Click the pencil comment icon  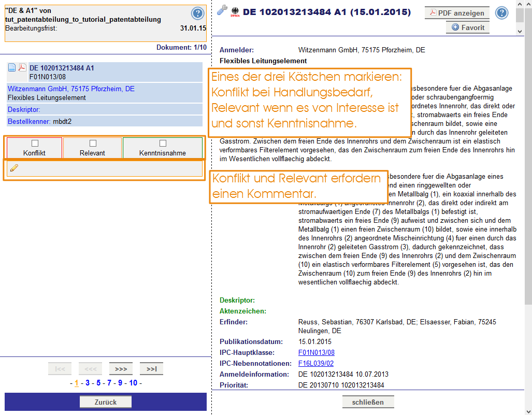coord(15,168)
